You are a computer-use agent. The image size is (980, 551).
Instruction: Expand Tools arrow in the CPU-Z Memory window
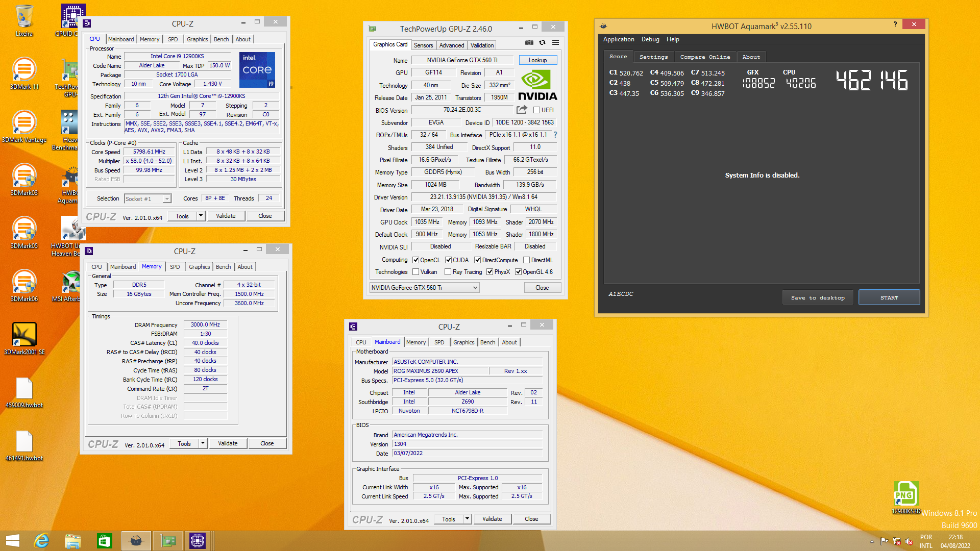click(203, 443)
